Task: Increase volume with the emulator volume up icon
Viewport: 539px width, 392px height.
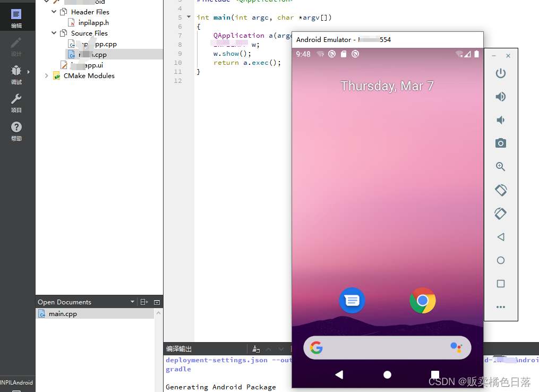Action: point(500,96)
